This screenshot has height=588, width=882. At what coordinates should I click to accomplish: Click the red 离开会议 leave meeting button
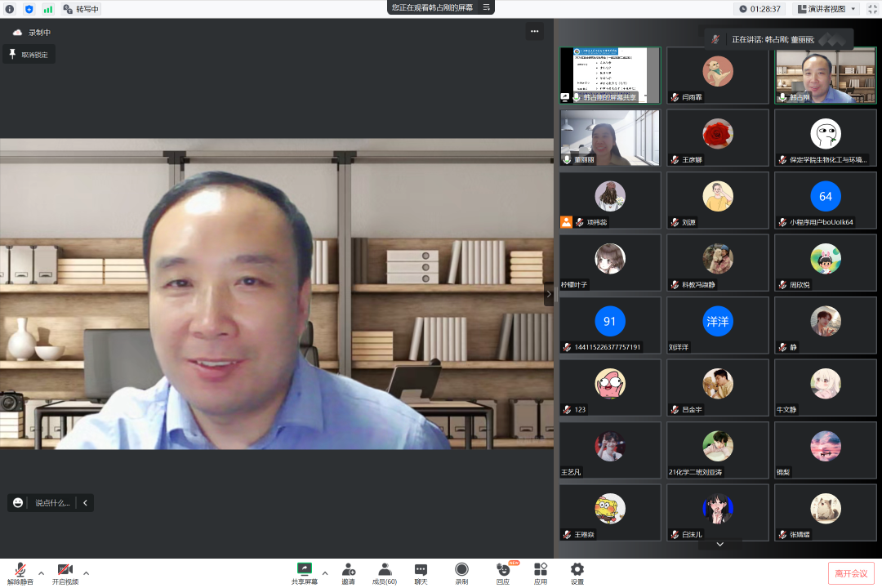pyautogui.click(x=851, y=573)
